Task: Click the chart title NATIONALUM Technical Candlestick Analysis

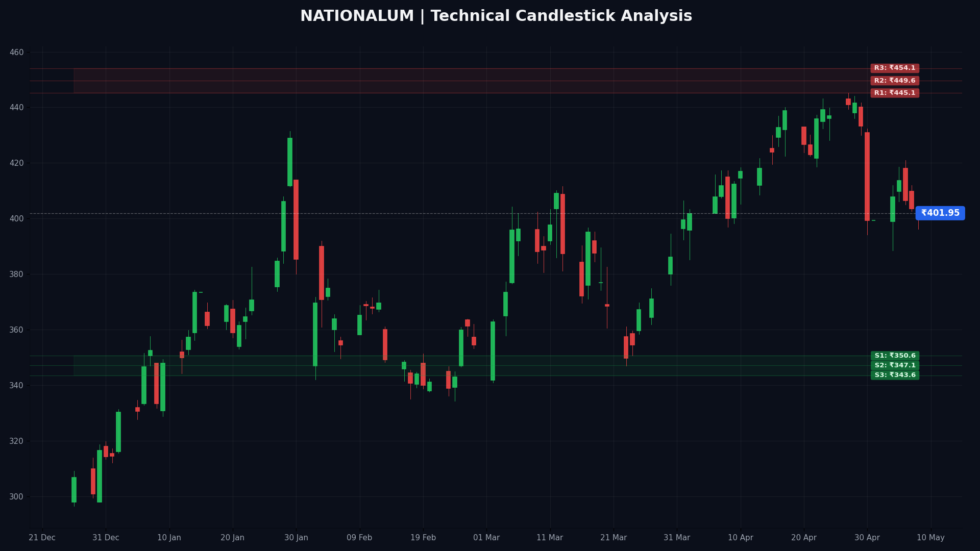Action: pyautogui.click(x=496, y=16)
